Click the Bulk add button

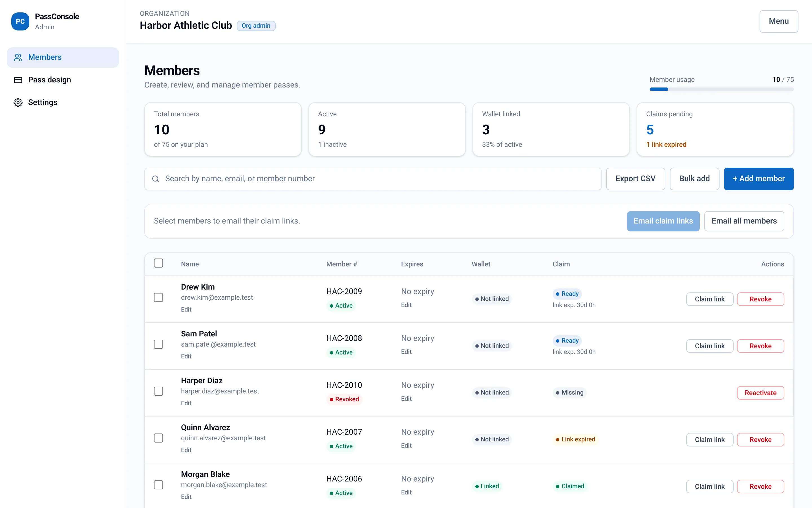[694, 179]
